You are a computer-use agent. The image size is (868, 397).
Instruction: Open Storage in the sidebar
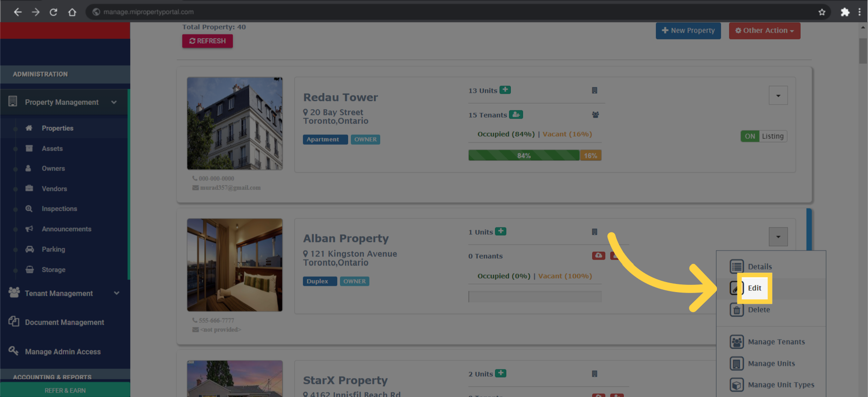pyautogui.click(x=53, y=269)
